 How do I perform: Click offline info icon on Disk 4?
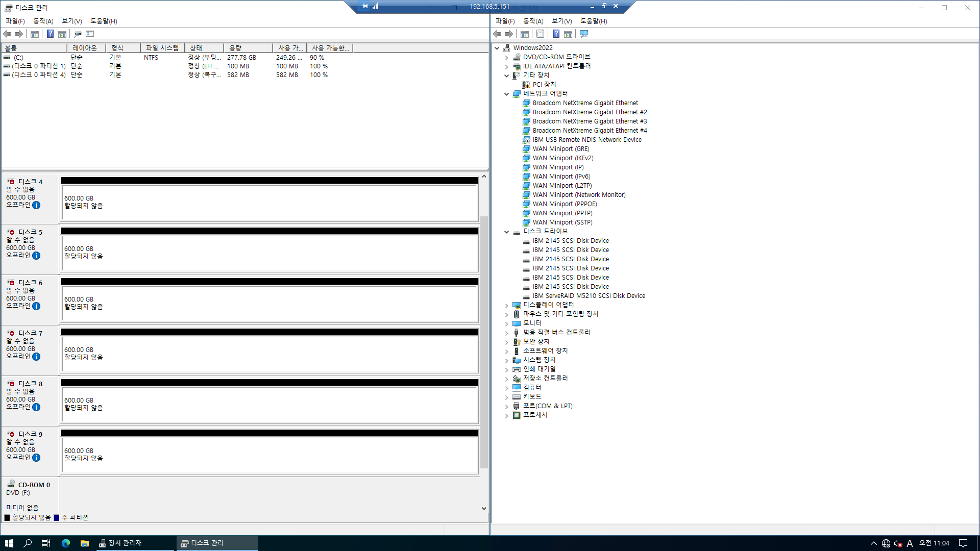(x=36, y=205)
